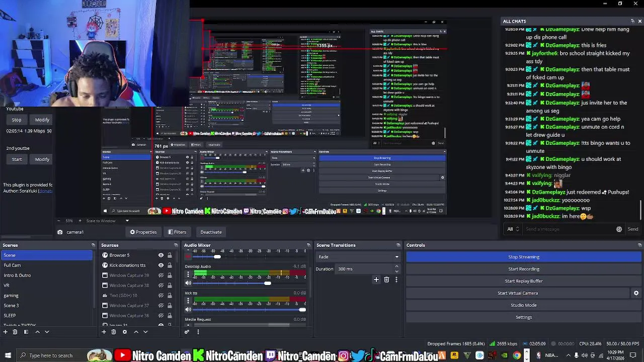Add a new scene with plus icon
644x362 pixels.
pos(6,332)
